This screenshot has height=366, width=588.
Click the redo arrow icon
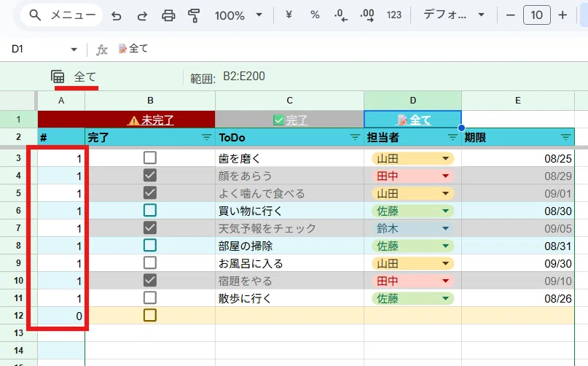coord(142,16)
